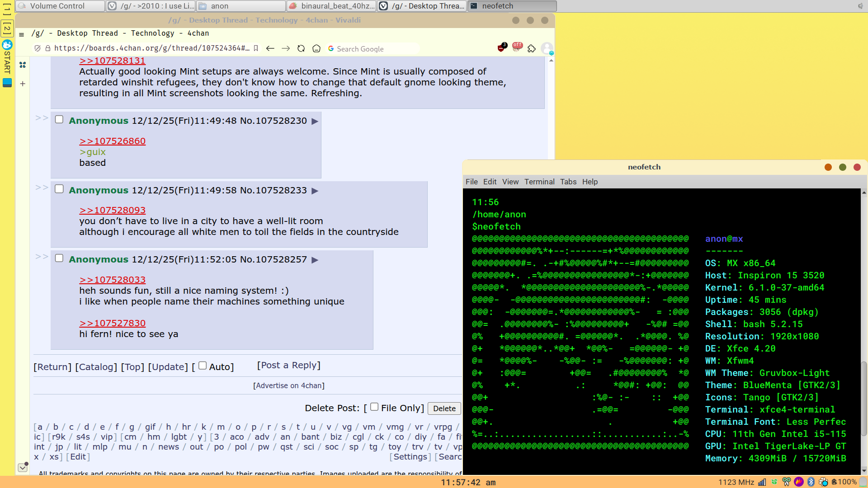The height and width of the screenshot is (488, 868).
Task: Open the browser extensions puzzle icon
Action: pos(532,48)
